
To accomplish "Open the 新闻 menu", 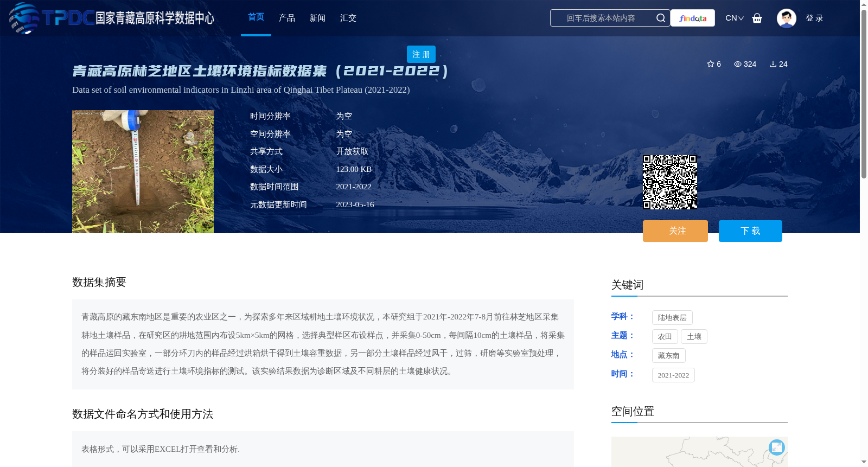I will [x=317, y=18].
